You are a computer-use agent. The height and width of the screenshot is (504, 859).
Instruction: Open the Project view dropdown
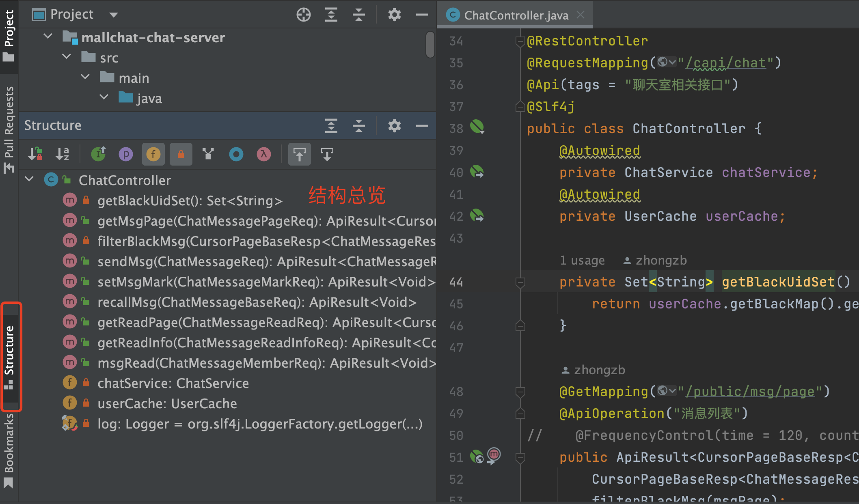(114, 15)
